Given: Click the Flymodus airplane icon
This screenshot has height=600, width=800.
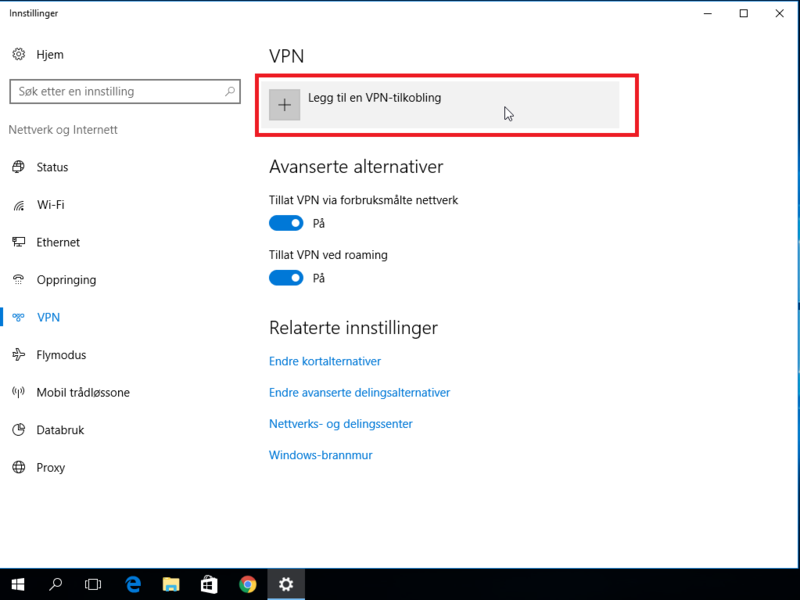Looking at the screenshot, I should 18,355.
